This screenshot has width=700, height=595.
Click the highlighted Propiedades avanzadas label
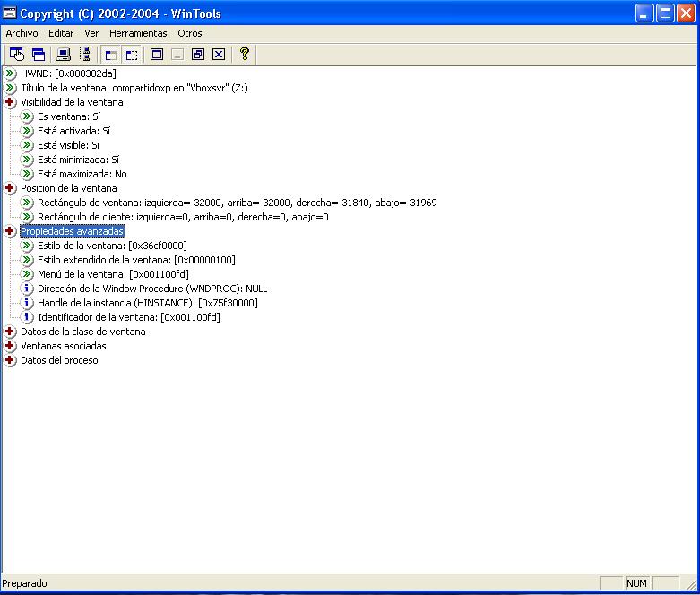73,231
